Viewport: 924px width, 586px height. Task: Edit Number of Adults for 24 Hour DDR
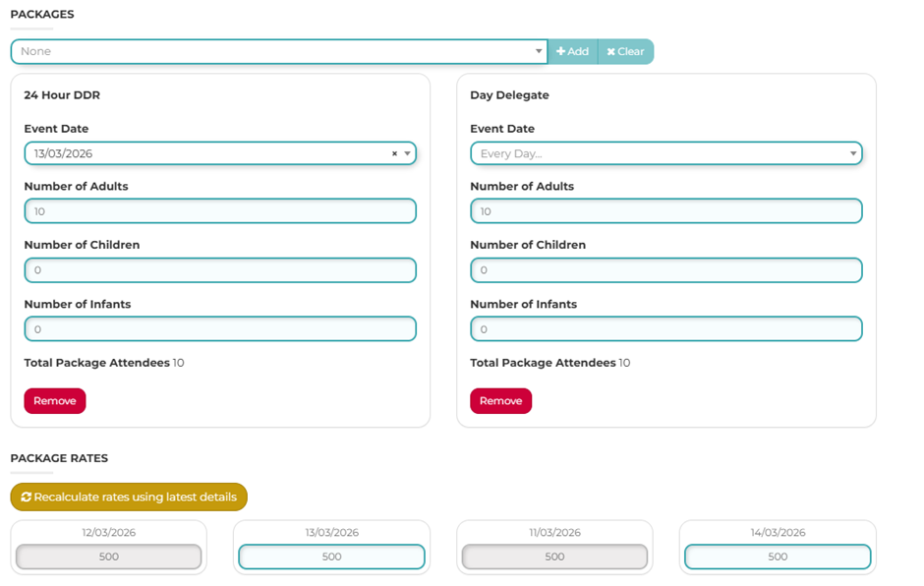220,211
